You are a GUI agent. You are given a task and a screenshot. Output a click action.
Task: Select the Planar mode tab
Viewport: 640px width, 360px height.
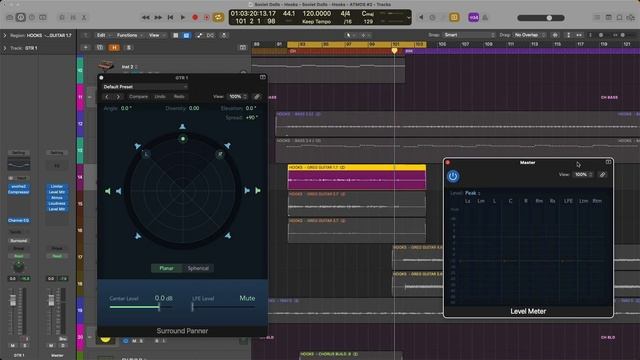[x=166, y=268]
